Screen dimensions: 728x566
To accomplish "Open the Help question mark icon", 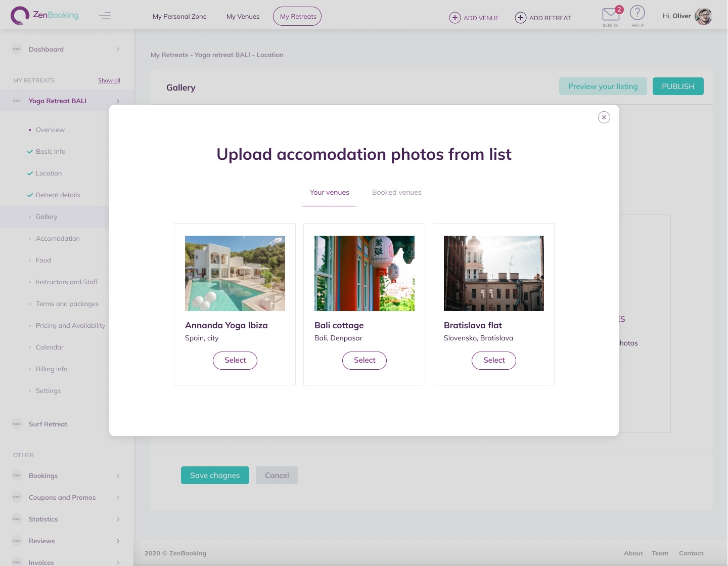I will pos(638,13).
